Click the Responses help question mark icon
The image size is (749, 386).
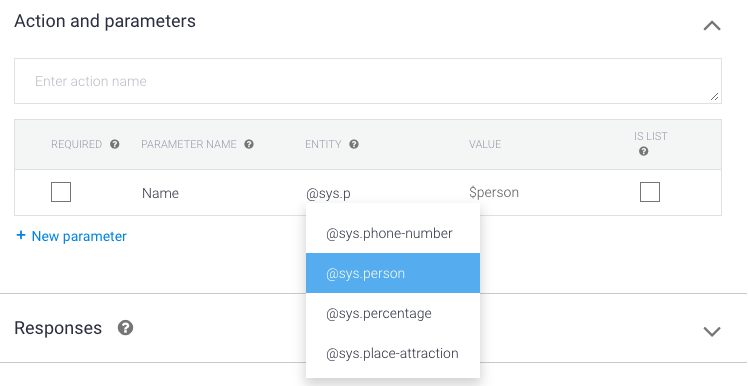pos(125,328)
